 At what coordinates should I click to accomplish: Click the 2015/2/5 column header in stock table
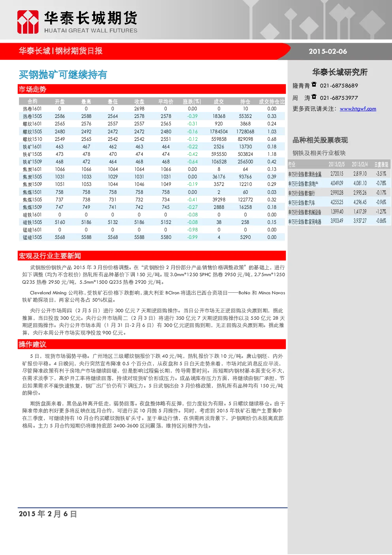[x=337, y=165]
